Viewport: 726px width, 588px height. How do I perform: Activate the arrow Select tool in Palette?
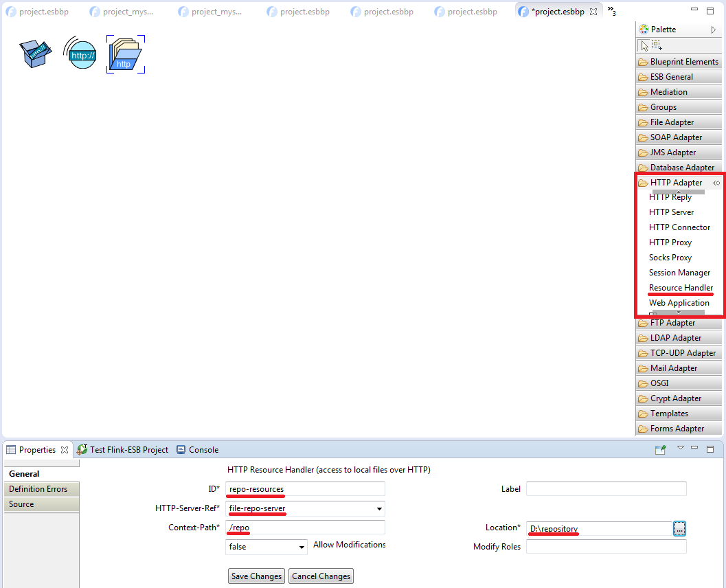(644, 45)
